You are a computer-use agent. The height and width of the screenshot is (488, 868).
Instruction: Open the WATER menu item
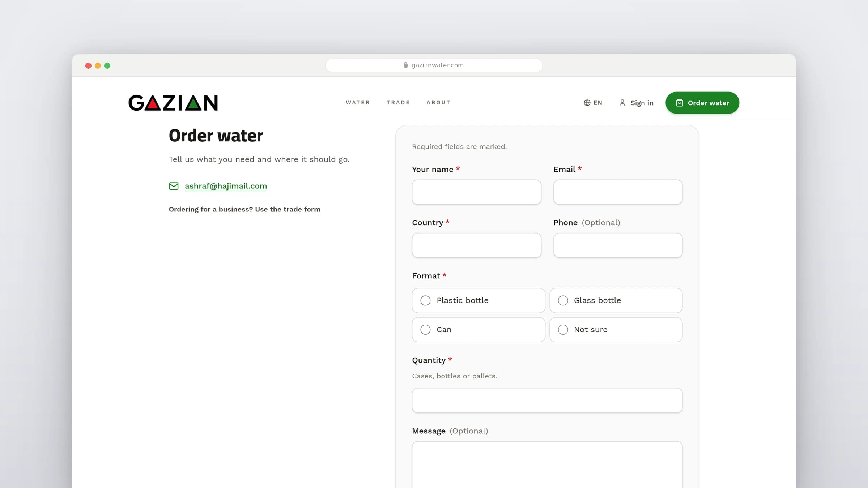click(x=358, y=103)
